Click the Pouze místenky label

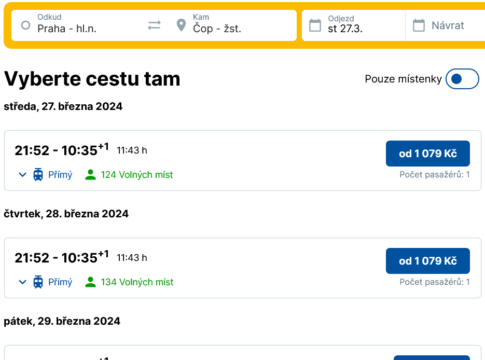click(403, 79)
